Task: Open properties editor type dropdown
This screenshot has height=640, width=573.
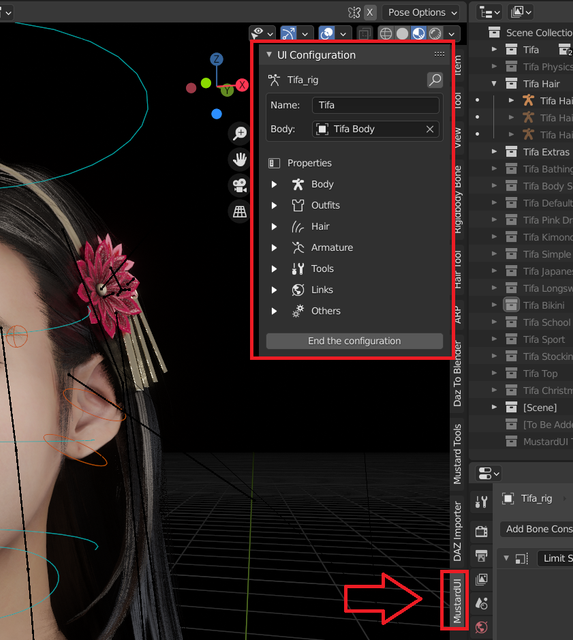Action: pos(488,474)
